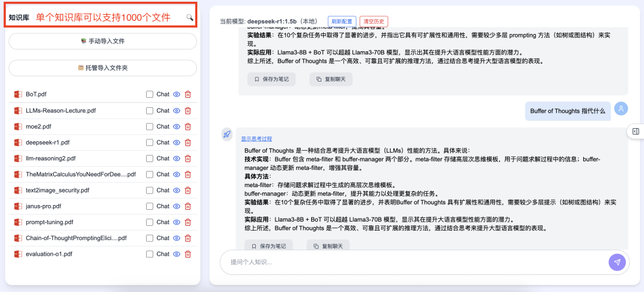Click the 托管导入文件夹 folder import button
644x292 pixels.
pyautogui.click(x=103, y=68)
